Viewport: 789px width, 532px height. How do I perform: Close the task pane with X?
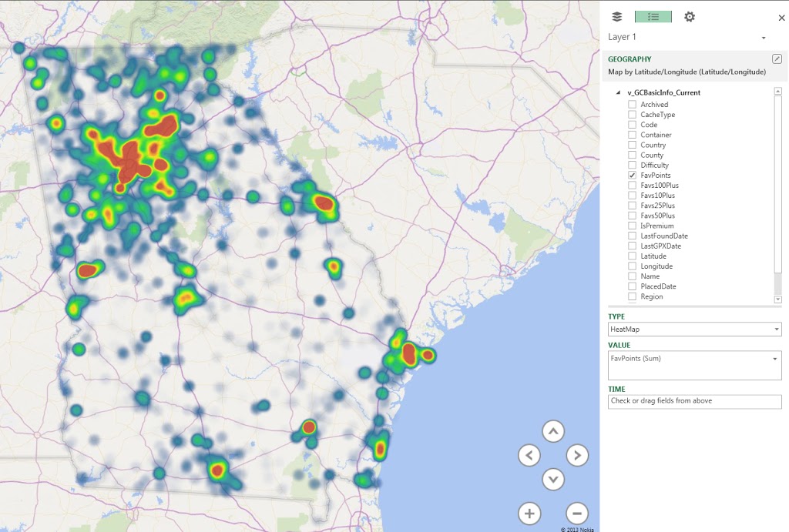click(781, 18)
